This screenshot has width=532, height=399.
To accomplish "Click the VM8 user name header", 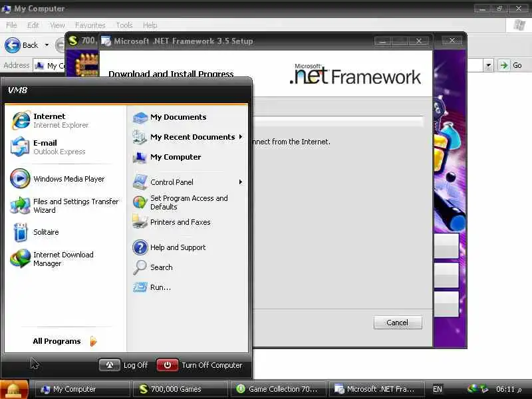I will 18,90.
